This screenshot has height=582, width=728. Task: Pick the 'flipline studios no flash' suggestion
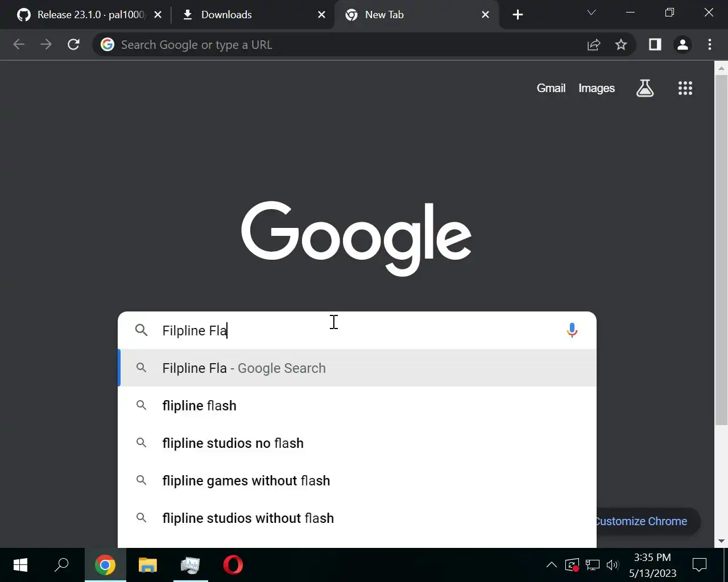coord(357,443)
